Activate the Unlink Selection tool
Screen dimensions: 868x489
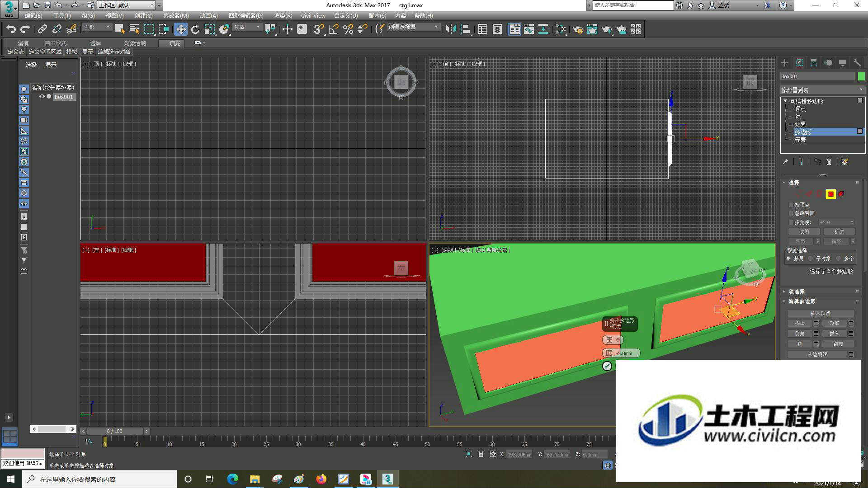(57, 29)
